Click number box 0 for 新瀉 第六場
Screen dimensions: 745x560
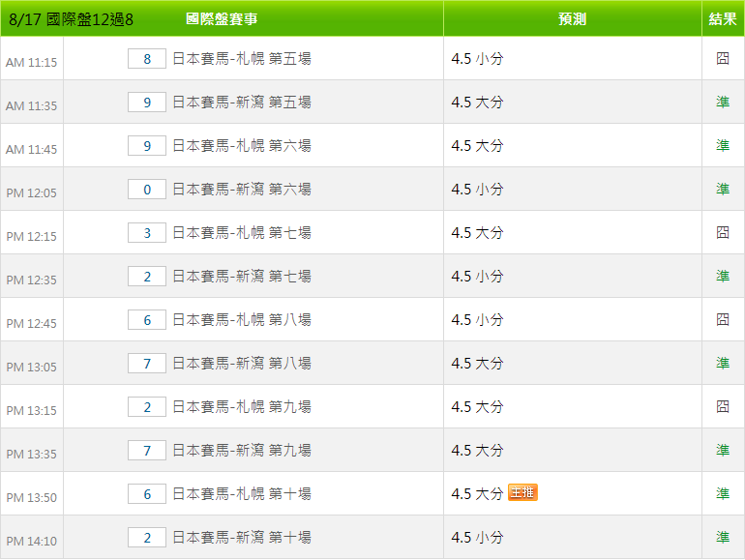click(x=147, y=190)
